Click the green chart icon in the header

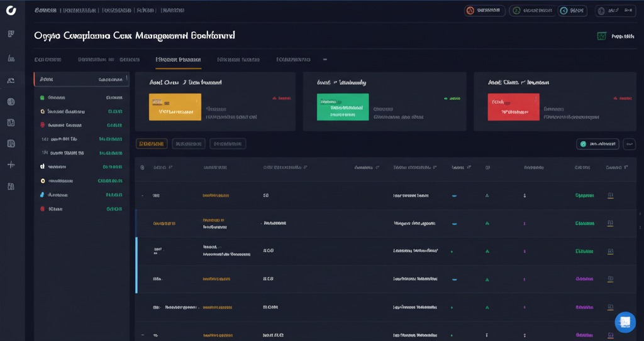coord(601,36)
